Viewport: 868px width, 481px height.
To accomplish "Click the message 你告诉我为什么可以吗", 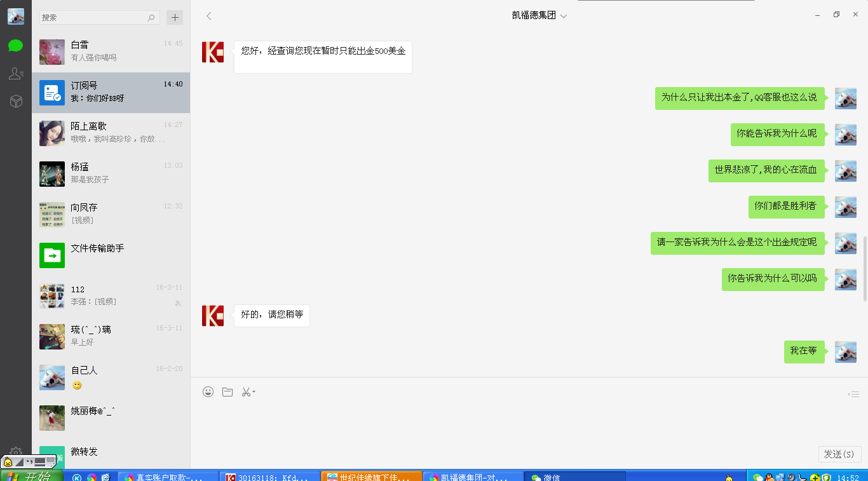I will [x=773, y=279].
